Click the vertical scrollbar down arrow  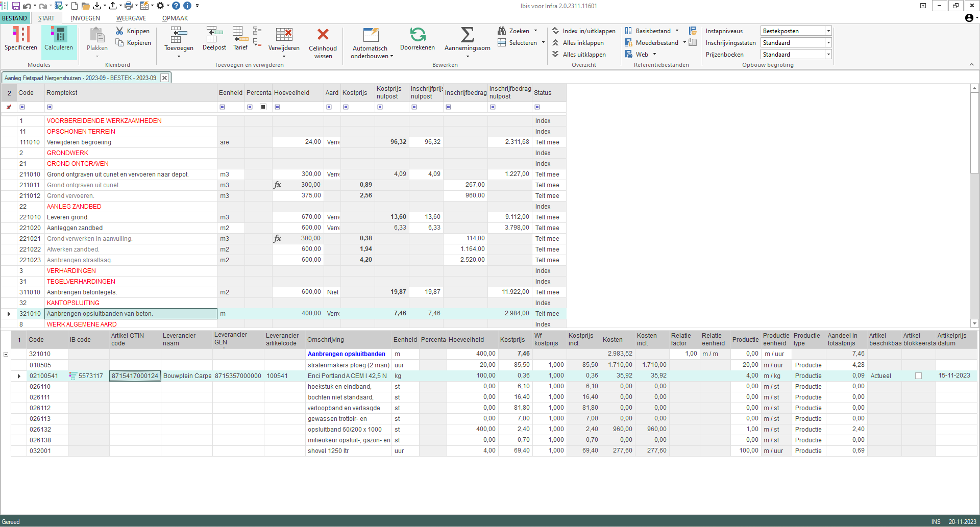(974, 323)
